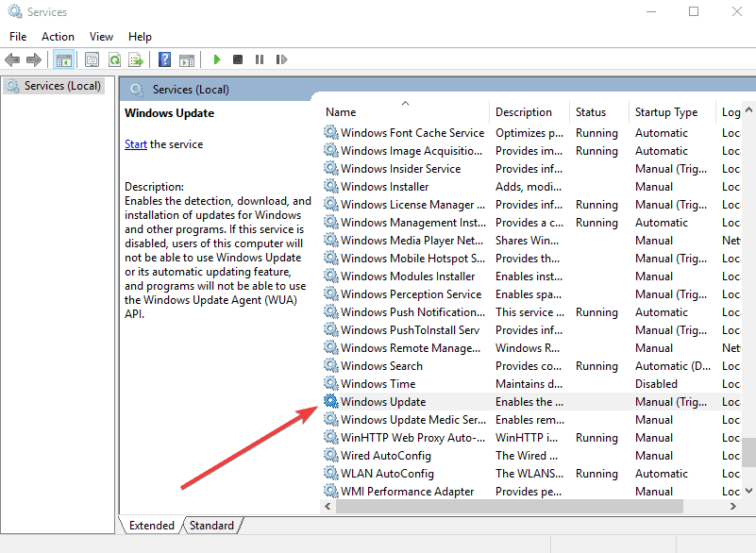This screenshot has height=553, width=756.
Task: Stop Service with square icon
Action: click(238, 59)
